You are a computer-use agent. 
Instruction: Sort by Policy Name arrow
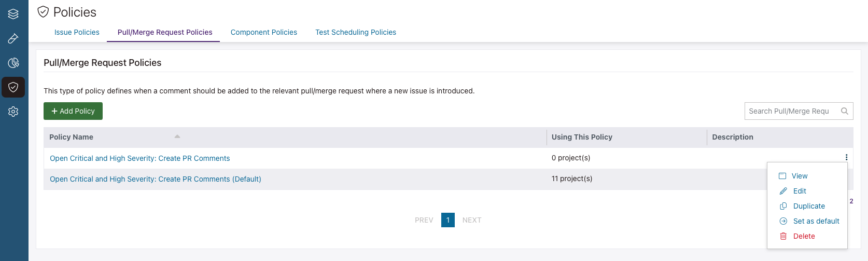(177, 137)
